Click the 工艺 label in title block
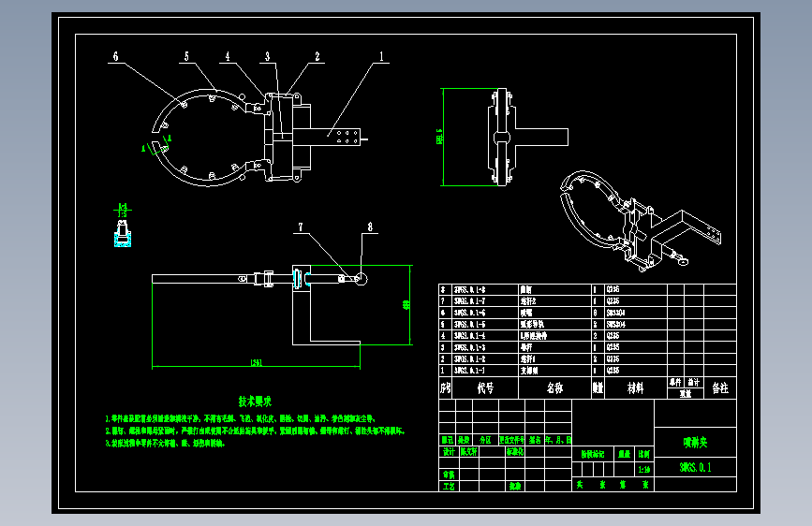The width and height of the screenshot is (812, 526). coord(449,486)
